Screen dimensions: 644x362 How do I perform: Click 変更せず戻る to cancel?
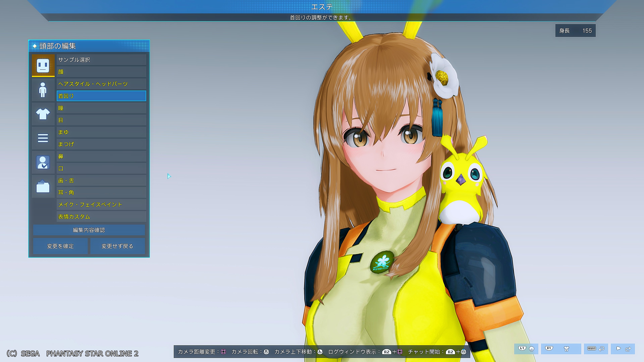click(x=117, y=246)
